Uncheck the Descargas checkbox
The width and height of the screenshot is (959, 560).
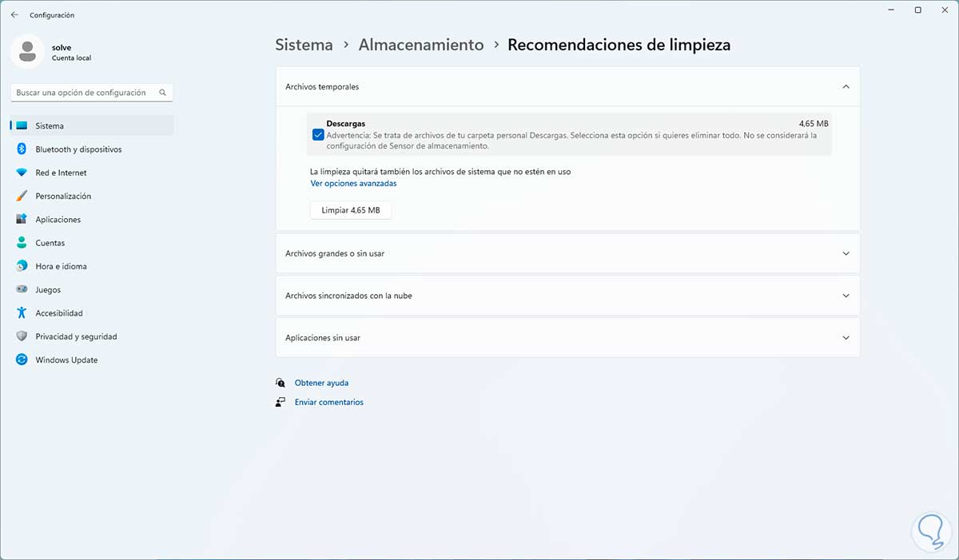318,135
